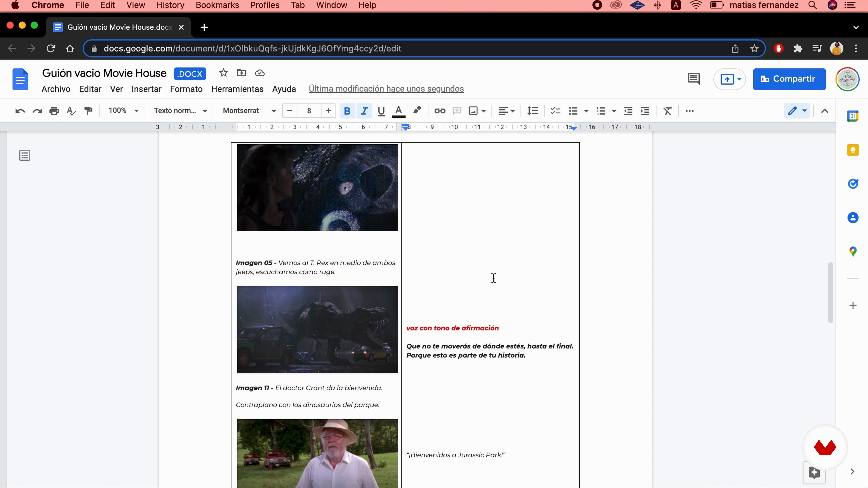This screenshot has height=488, width=868.
Task: Open the Editar menu
Action: coord(90,89)
